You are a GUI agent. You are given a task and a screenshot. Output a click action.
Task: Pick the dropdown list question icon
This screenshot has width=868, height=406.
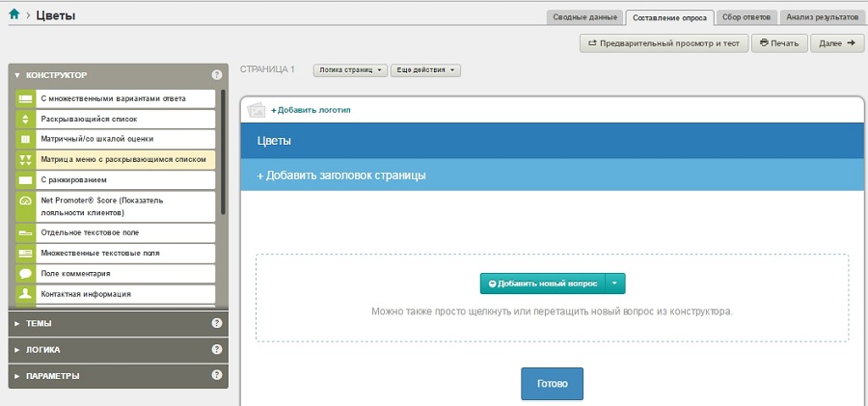click(25, 120)
